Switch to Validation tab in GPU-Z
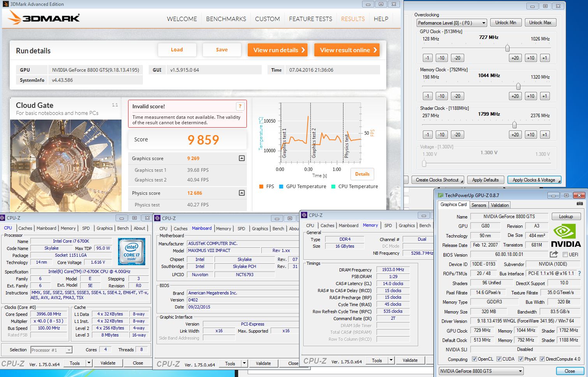The width and height of the screenshot is (588, 377). 500,205
